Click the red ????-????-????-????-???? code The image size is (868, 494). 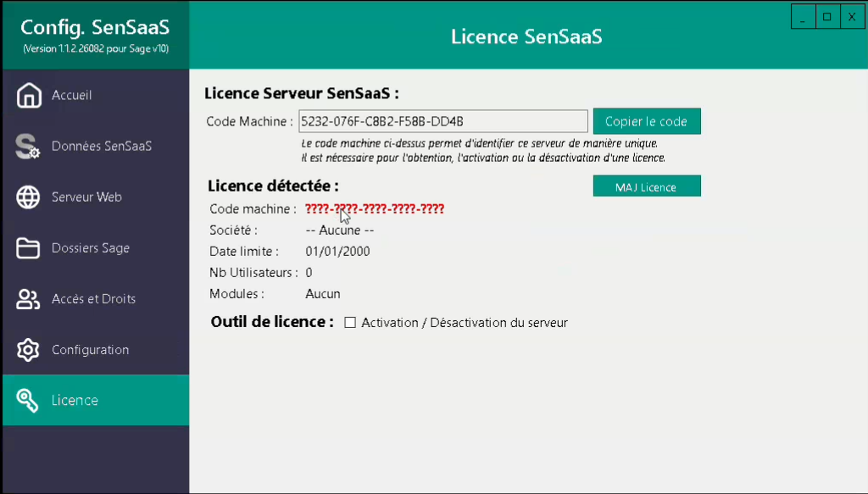[x=375, y=208]
